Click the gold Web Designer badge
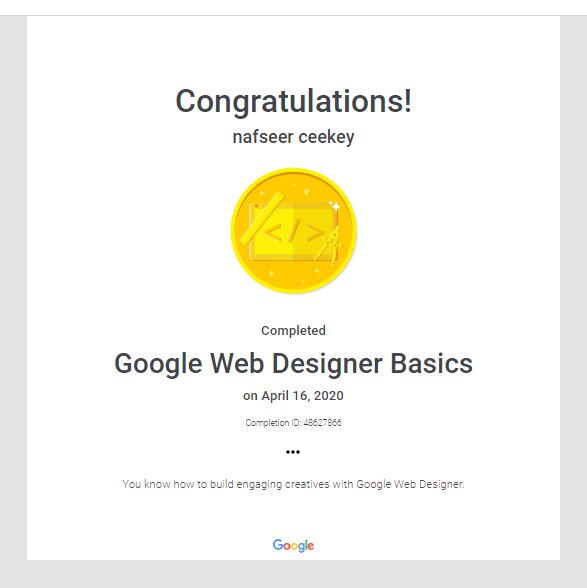The image size is (587, 588). (x=294, y=231)
